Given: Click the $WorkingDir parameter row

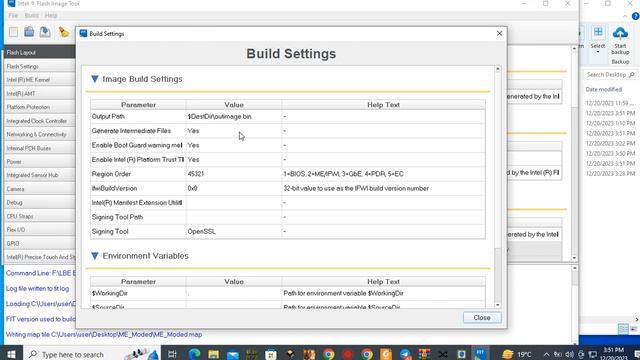Looking at the screenshot, I should [288, 293].
